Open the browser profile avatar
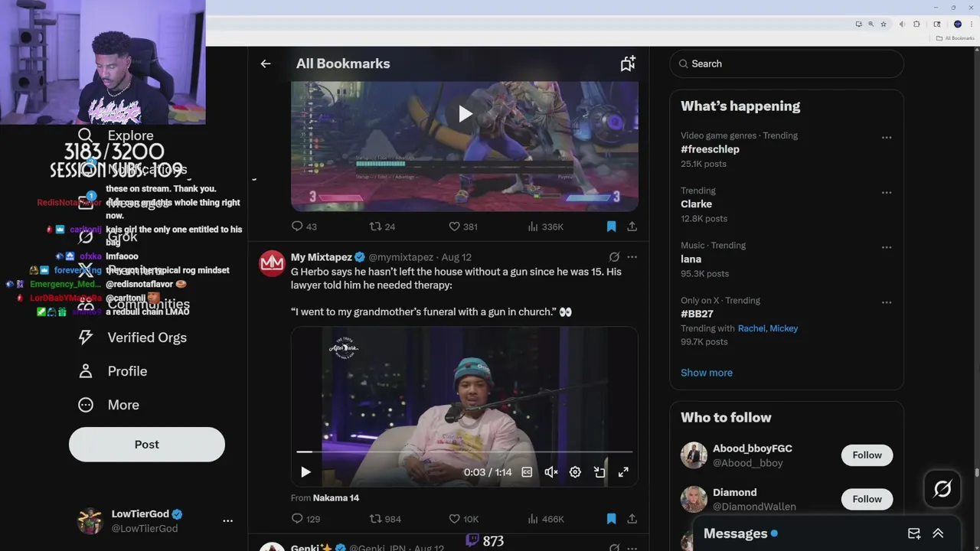The image size is (980, 551). pos(957,24)
